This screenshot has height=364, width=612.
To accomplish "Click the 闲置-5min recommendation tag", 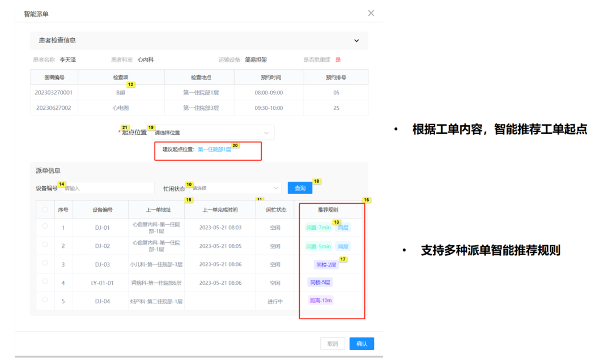I will click(x=318, y=246).
